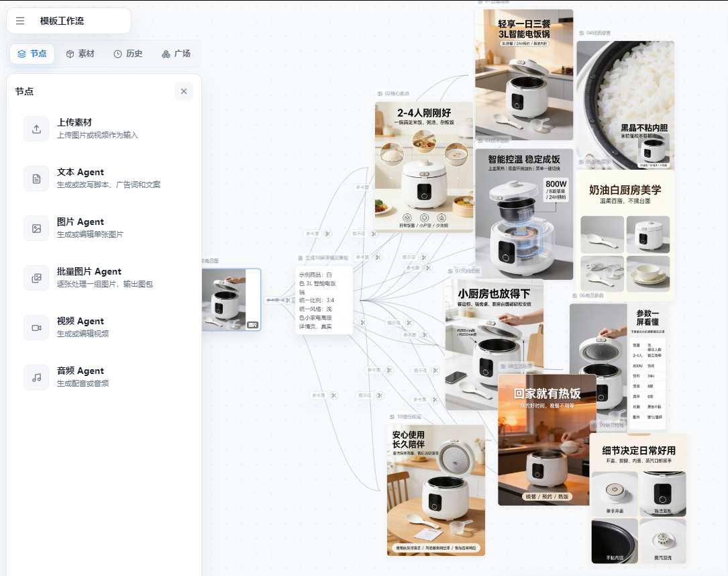Add a 文本 Agent node
This screenshot has width=728, height=576.
coord(104,179)
